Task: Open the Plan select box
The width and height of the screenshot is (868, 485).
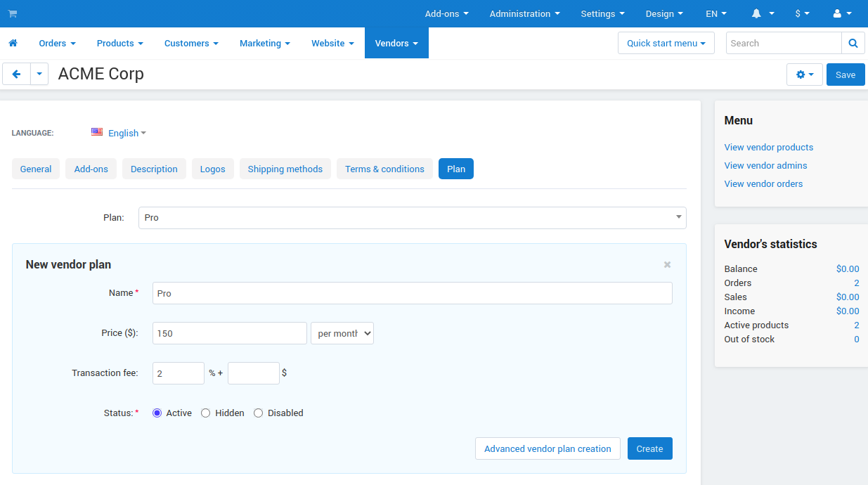Action: click(x=413, y=218)
